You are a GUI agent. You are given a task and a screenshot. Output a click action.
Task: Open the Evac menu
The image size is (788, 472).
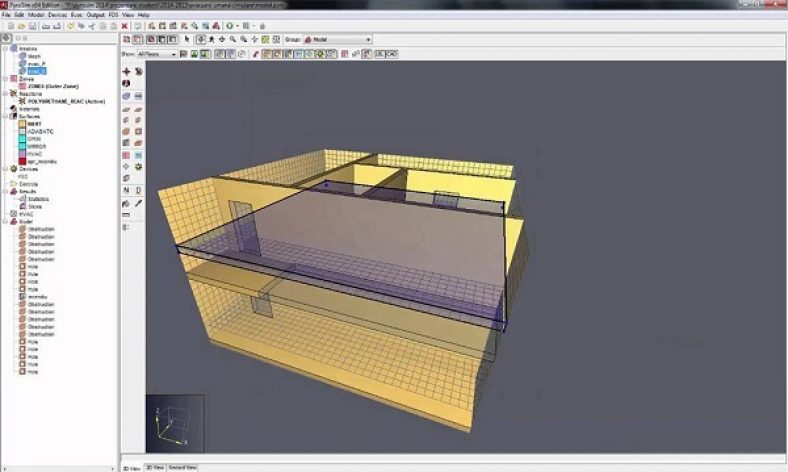point(76,15)
